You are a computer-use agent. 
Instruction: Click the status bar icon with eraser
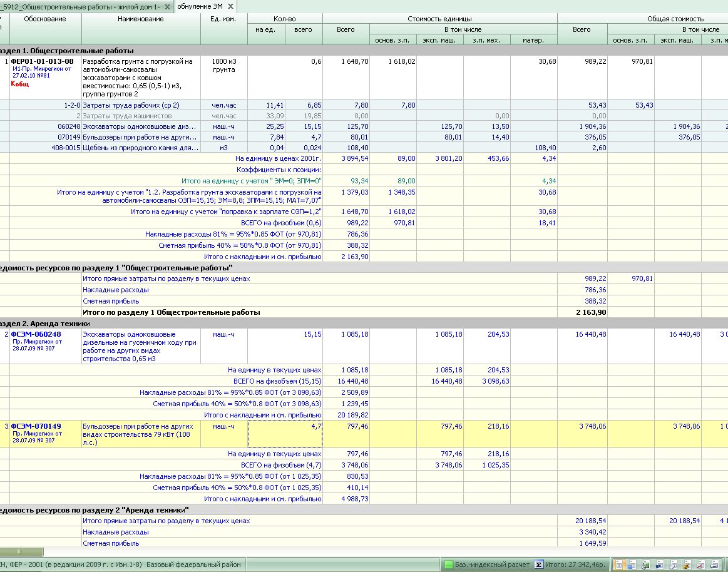point(673,565)
